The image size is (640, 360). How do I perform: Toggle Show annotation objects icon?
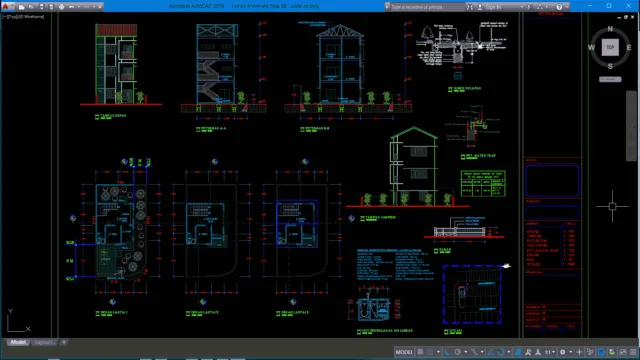click(x=518, y=352)
